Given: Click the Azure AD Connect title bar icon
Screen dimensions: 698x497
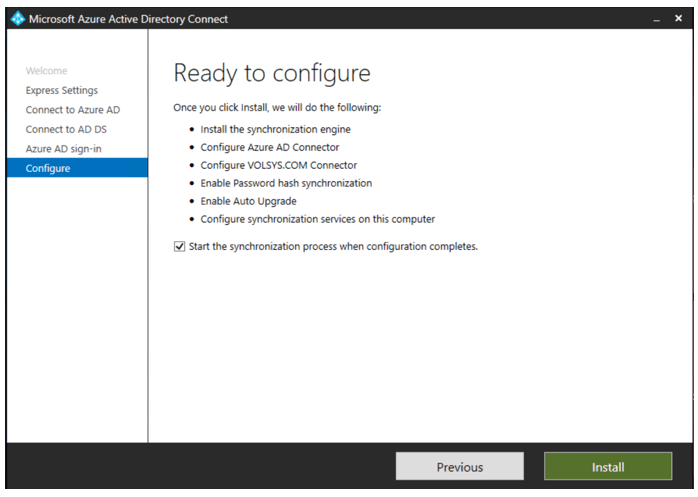Looking at the screenshot, I should 16,19.
